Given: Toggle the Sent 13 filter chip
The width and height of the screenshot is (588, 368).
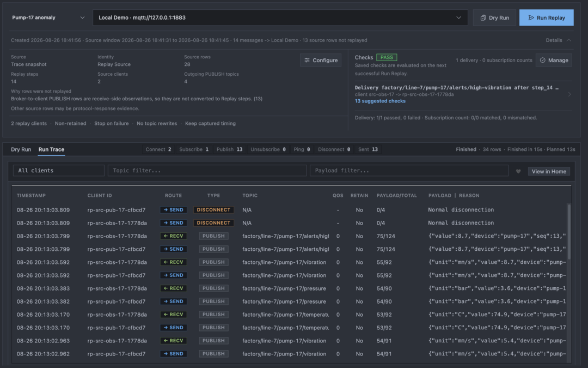Looking at the screenshot, I should pos(367,149).
